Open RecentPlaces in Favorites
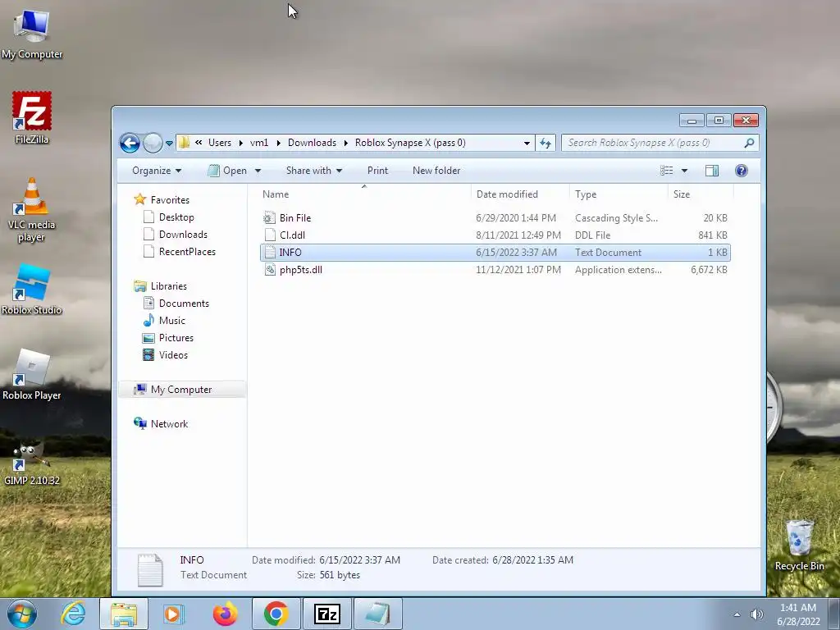 (x=187, y=251)
